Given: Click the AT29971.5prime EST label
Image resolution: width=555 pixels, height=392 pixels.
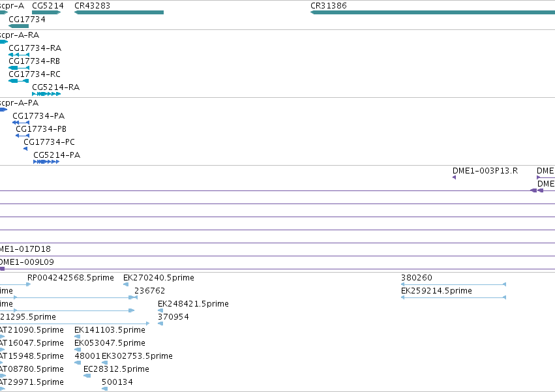Looking at the screenshot, I should [x=32, y=382].
